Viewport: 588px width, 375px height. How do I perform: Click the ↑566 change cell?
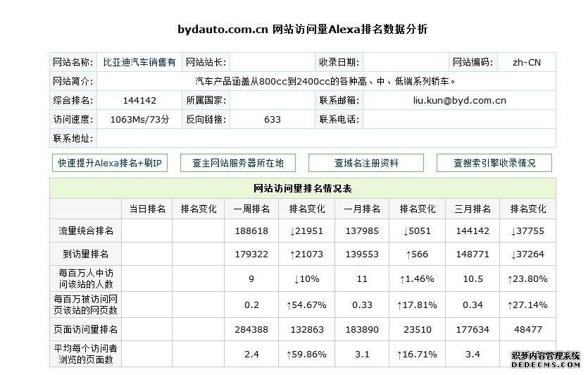tap(417, 254)
